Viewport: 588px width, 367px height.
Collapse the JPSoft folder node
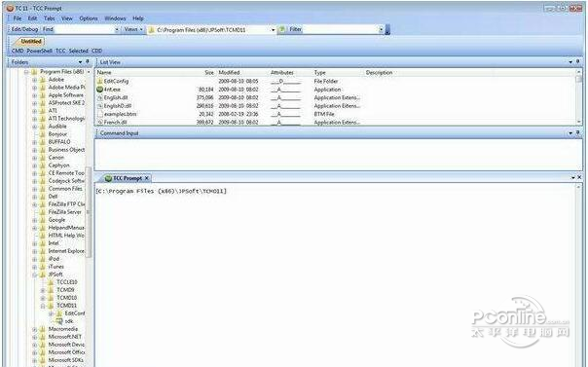[x=34, y=275]
